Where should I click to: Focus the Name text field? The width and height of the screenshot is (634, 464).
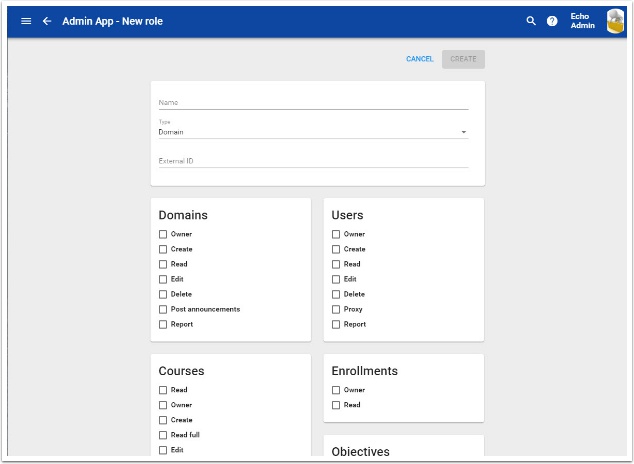click(x=312, y=102)
